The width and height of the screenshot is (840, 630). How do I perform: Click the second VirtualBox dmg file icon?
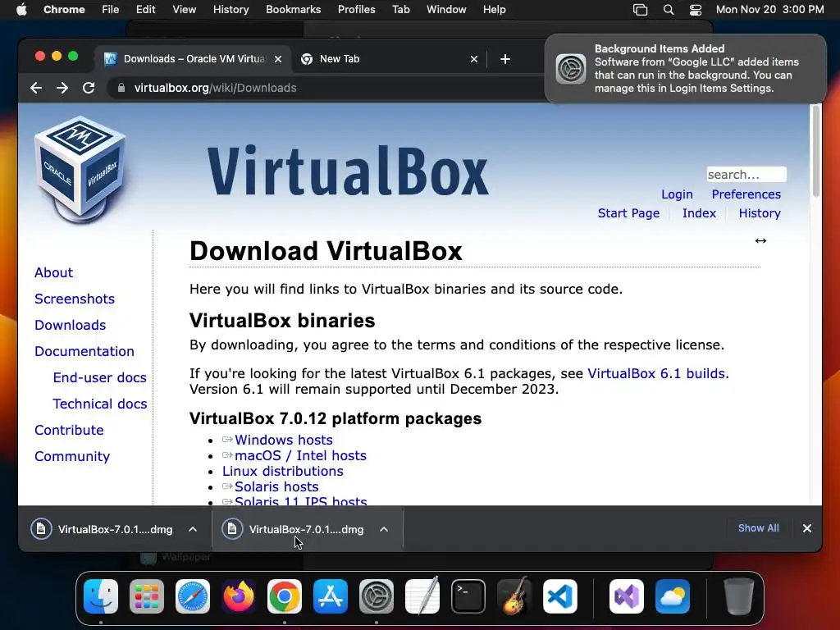(x=232, y=529)
